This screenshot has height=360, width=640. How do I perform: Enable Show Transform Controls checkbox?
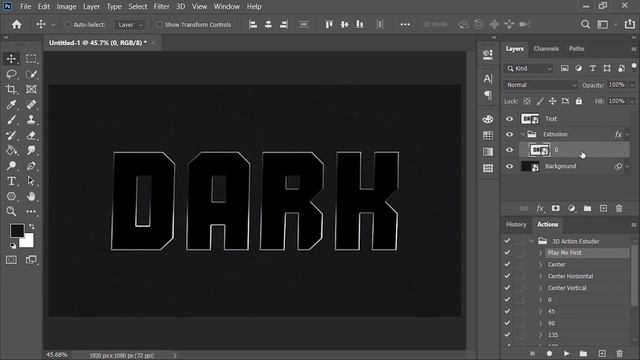coord(159,25)
